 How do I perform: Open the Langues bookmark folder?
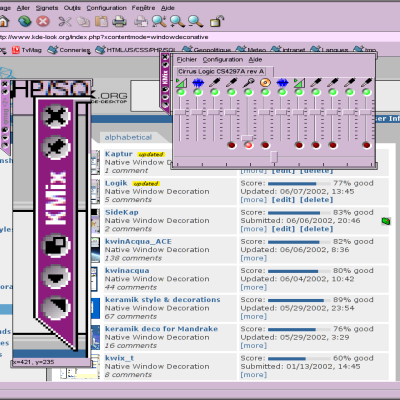coord(329,50)
